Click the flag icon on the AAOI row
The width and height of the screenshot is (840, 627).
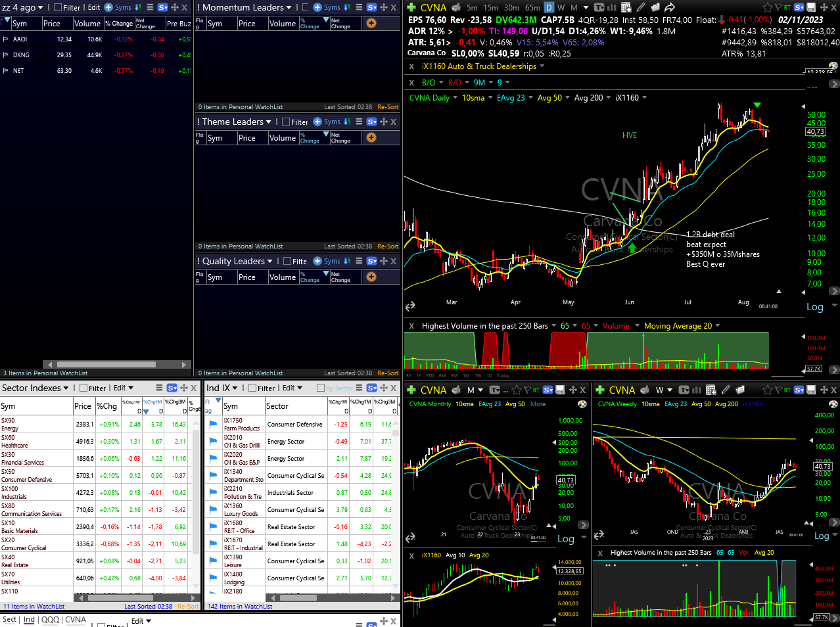6,39
